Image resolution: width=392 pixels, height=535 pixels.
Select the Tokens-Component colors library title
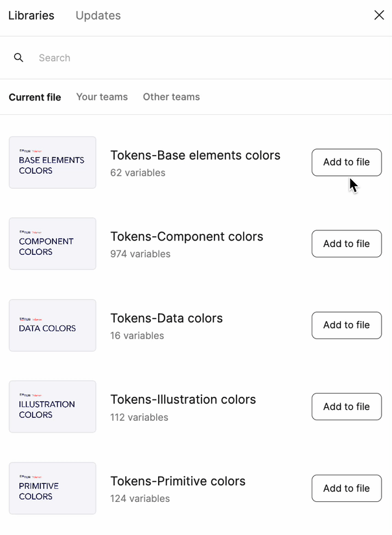(187, 237)
